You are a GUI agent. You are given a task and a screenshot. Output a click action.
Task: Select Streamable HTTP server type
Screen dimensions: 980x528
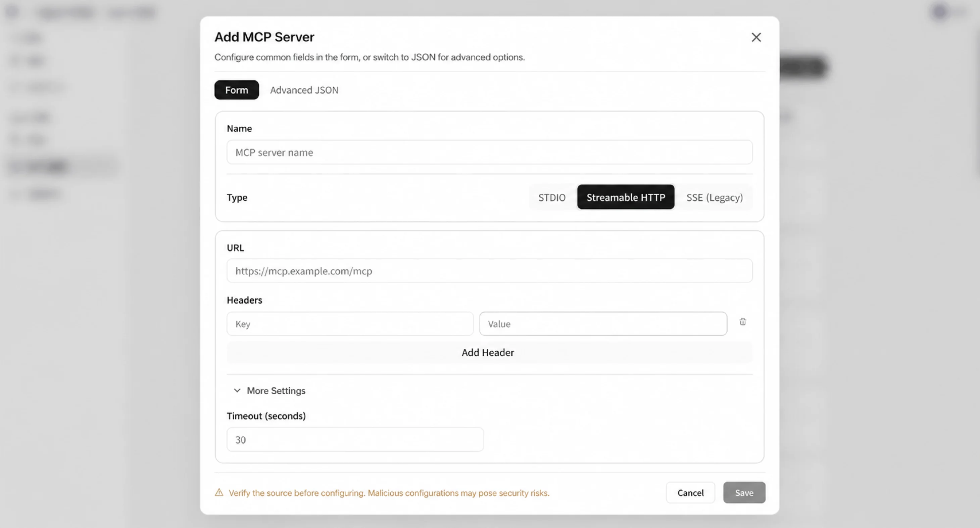click(626, 197)
